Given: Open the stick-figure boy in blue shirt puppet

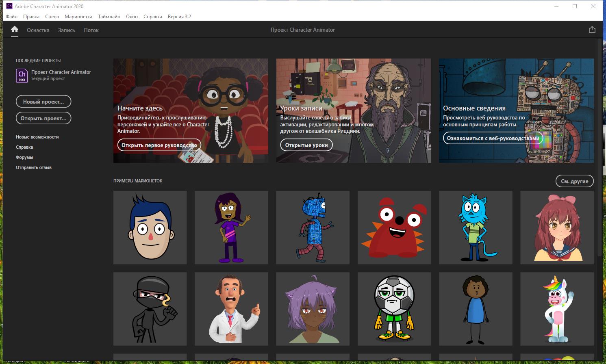Looking at the screenshot, I should pyautogui.click(x=476, y=309).
